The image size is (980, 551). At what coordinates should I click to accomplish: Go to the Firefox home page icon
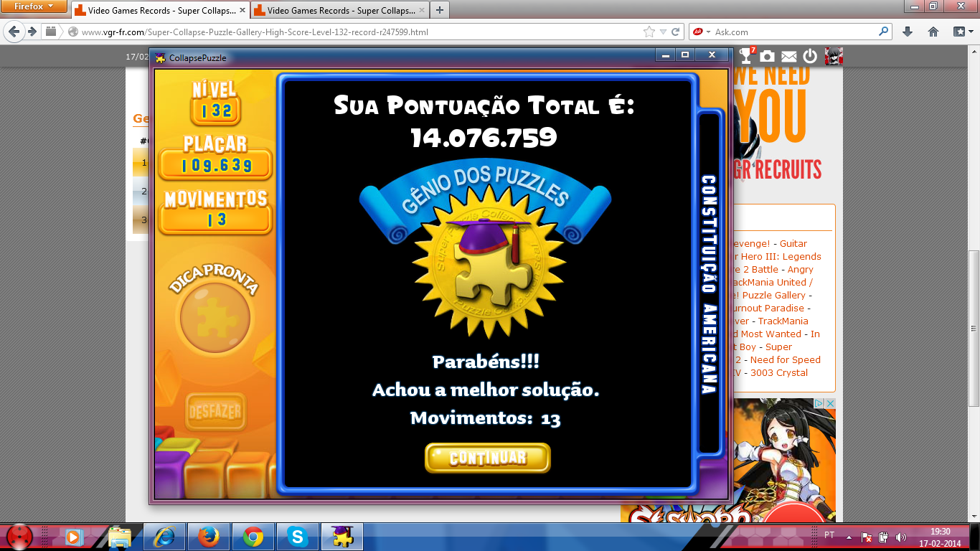(x=933, y=32)
